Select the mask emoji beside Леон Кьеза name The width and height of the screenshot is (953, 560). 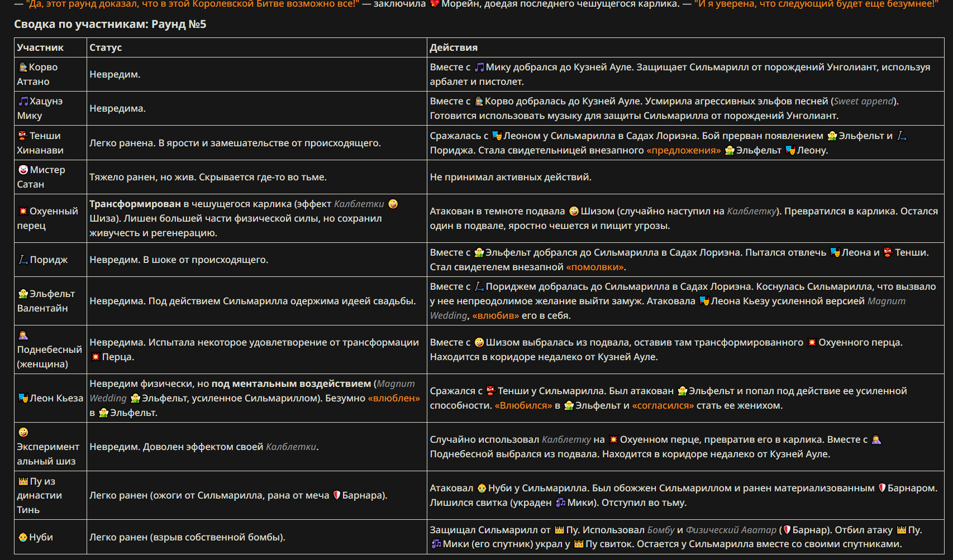(x=23, y=398)
